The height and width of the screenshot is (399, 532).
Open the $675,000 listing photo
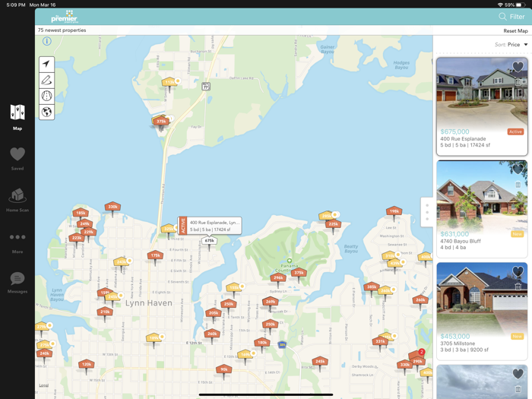tap(482, 92)
